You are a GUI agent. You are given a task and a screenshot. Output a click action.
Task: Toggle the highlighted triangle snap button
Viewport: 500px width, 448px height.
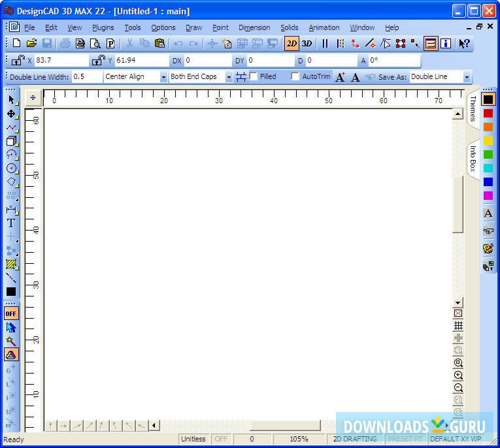11,355
